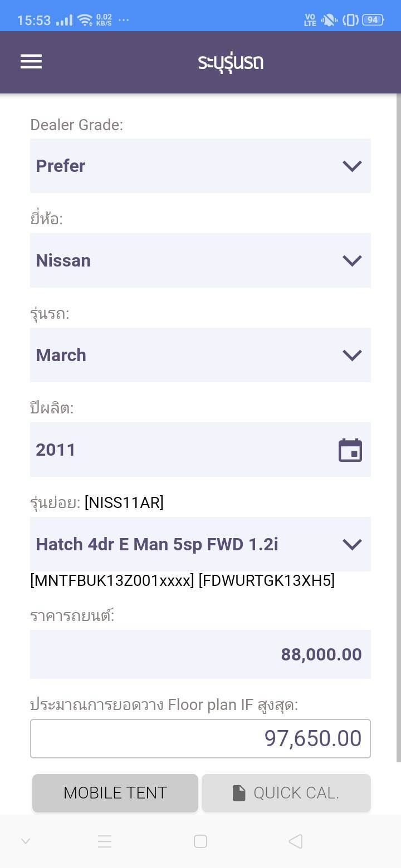Tap the muted bell icon in status bar
The width and height of the screenshot is (401, 868).
[x=329, y=20]
